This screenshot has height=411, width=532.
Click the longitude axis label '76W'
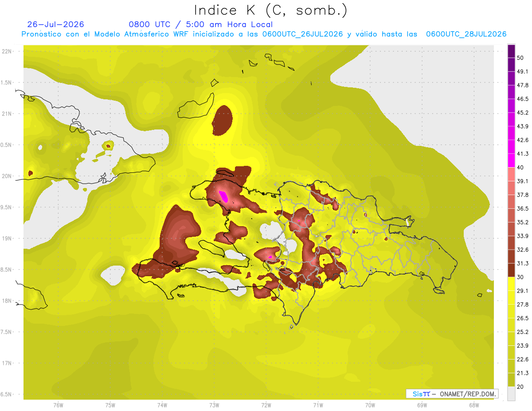pyautogui.click(x=58, y=405)
